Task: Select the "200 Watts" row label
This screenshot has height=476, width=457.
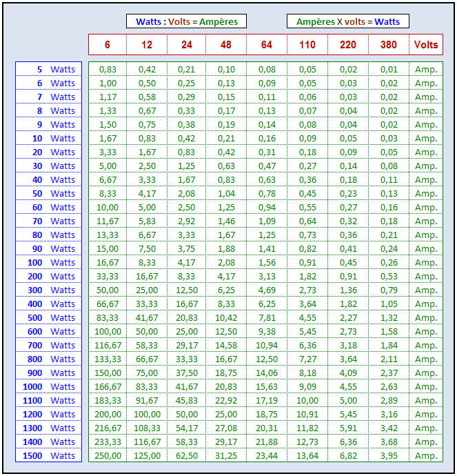Action: pos(48,276)
